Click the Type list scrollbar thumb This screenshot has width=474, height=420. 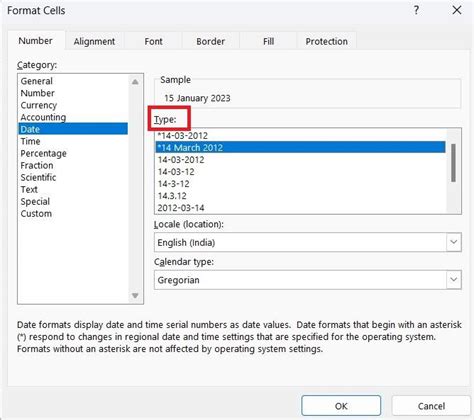click(453, 163)
